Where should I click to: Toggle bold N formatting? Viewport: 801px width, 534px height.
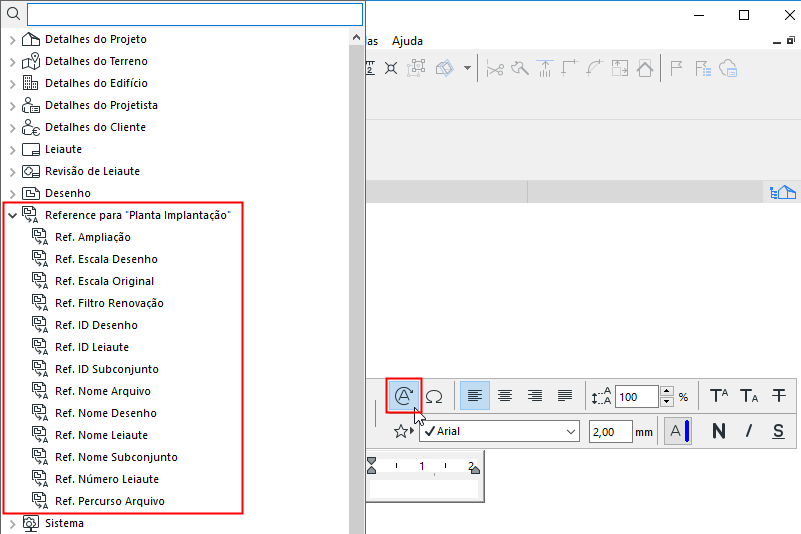click(719, 431)
